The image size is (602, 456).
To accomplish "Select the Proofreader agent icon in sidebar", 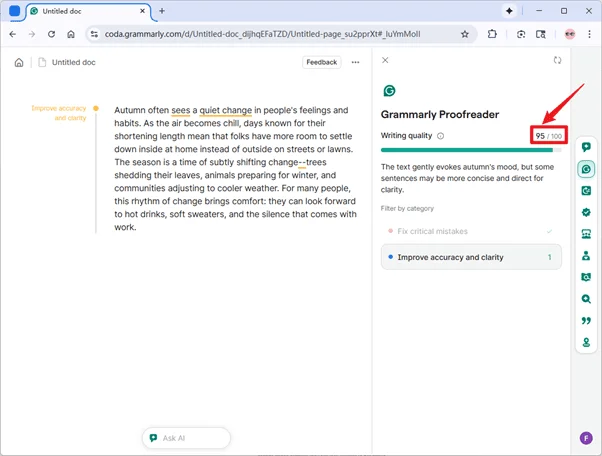I will (586, 169).
